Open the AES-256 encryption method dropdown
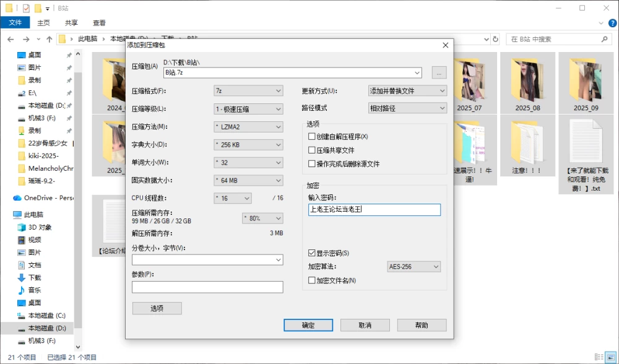Image resolution: width=619 pixels, height=364 pixels. [413, 266]
